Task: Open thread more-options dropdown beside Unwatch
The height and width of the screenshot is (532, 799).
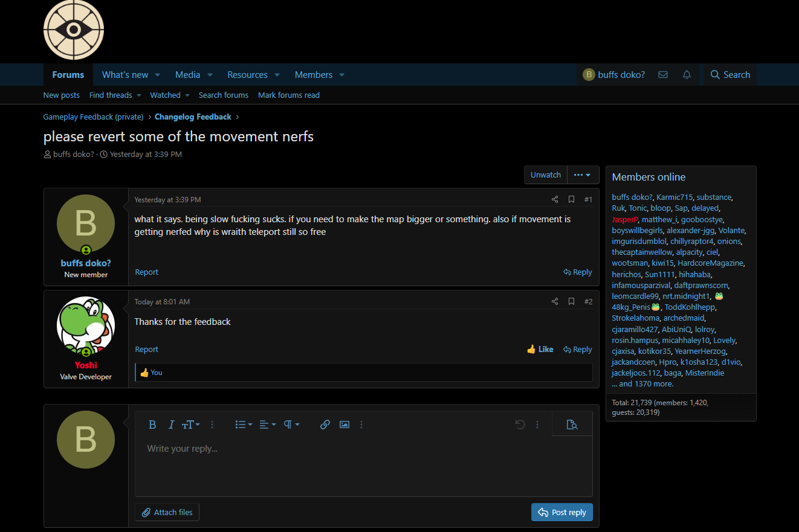Action: coord(583,175)
